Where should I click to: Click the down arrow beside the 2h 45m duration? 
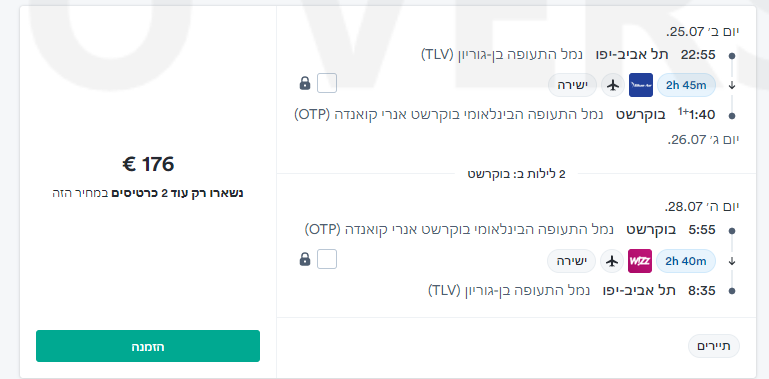(x=732, y=85)
